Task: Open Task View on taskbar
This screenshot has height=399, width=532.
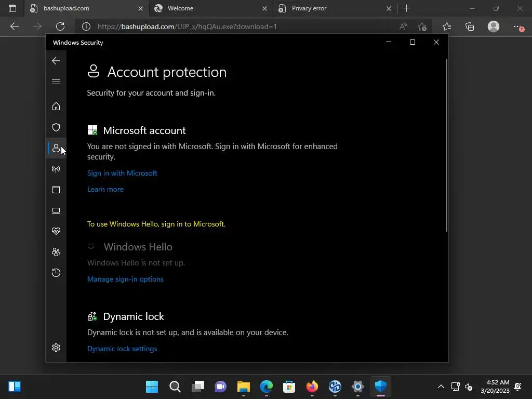Action: click(198, 387)
